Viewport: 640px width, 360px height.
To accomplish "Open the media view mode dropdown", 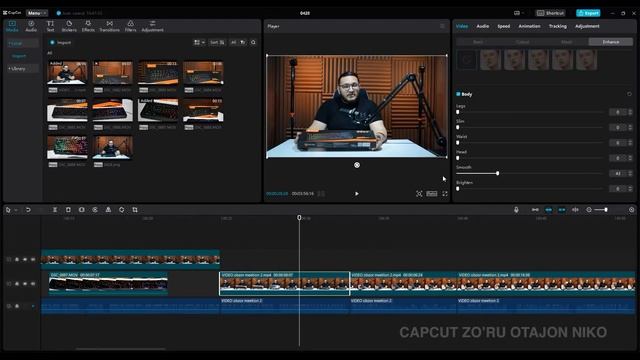I will [199, 42].
